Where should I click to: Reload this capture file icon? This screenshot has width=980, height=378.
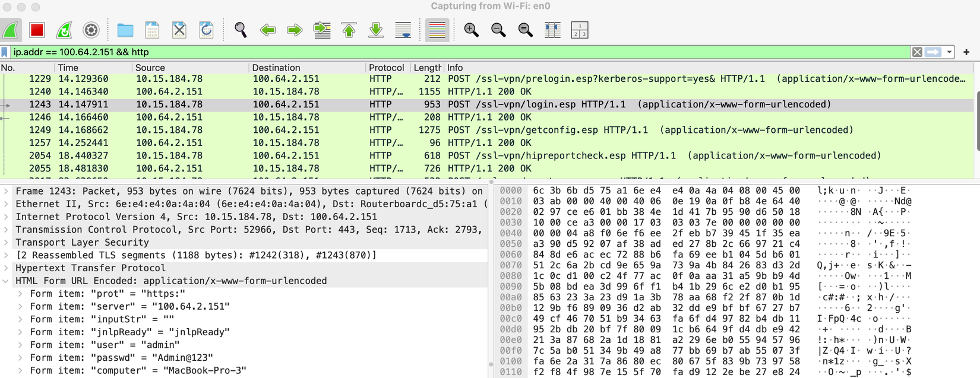click(206, 30)
